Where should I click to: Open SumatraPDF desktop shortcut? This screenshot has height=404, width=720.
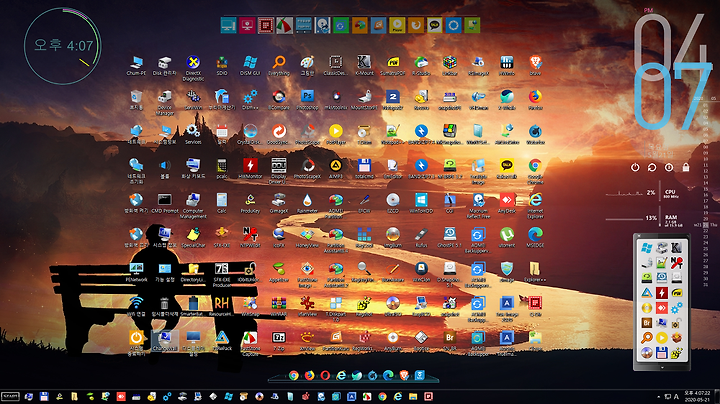(x=393, y=65)
